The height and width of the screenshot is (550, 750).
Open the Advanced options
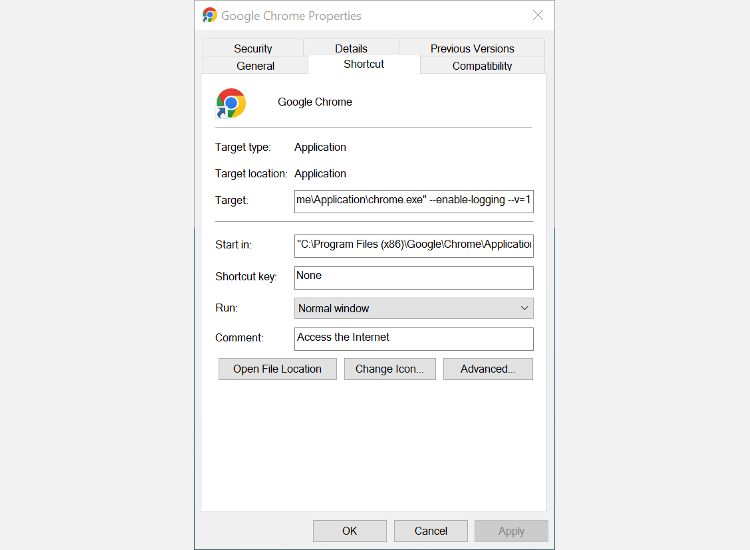(x=488, y=369)
